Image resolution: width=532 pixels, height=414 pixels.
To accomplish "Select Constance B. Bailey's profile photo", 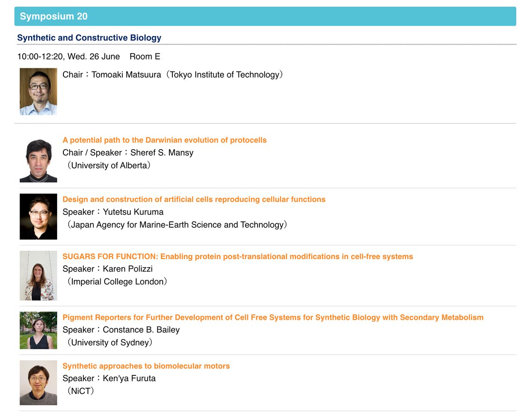I will click(38, 330).
